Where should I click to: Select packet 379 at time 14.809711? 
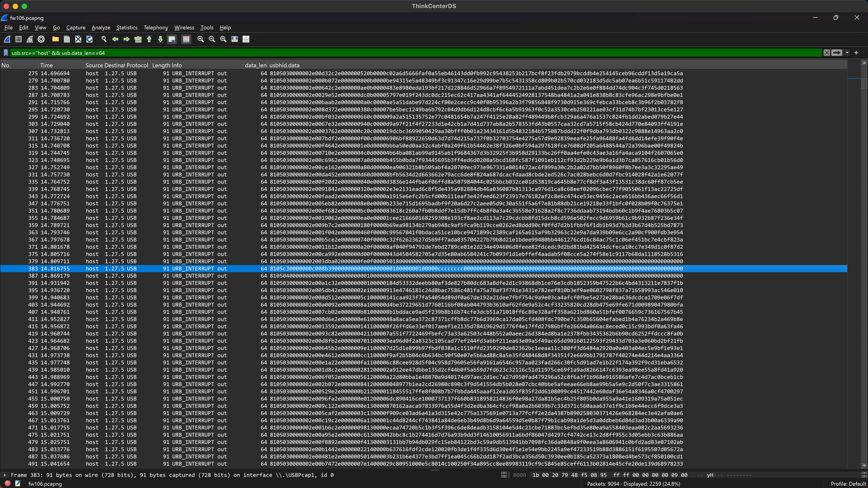pyautogui.click(x=424, y=261)
